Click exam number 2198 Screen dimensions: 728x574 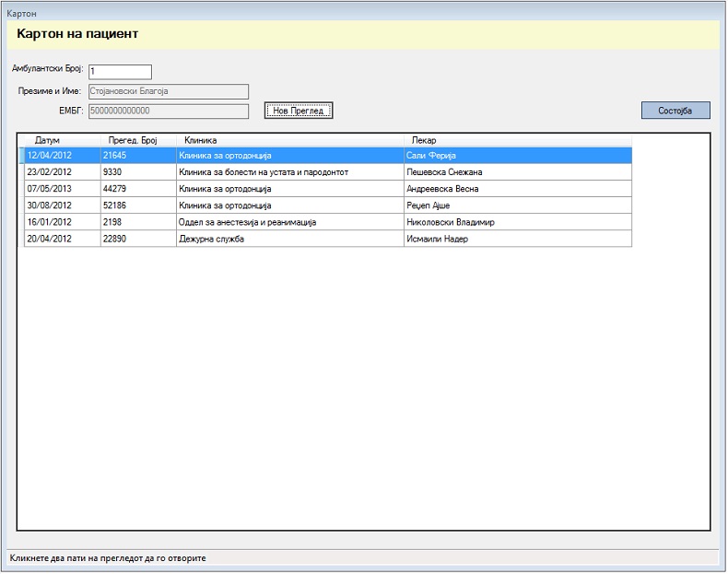(x=138, y=222)
